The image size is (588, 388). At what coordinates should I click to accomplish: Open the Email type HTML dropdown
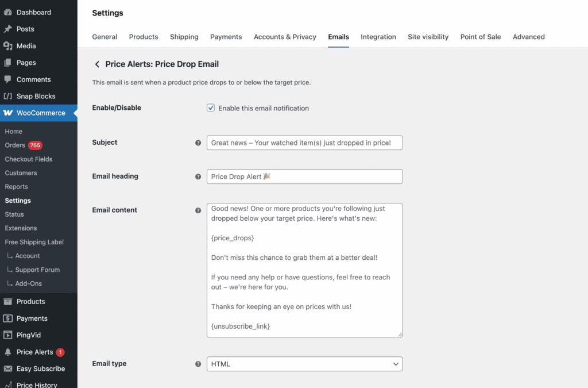coord(304,364)
